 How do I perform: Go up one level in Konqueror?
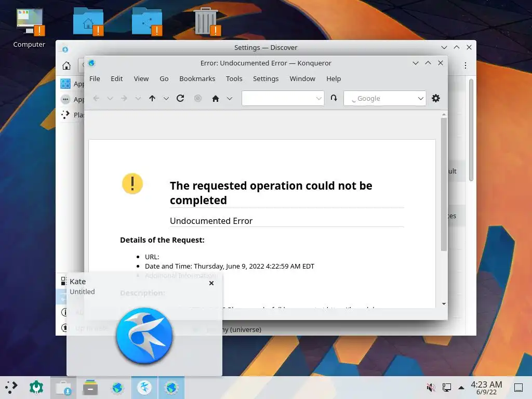[152, 98]
